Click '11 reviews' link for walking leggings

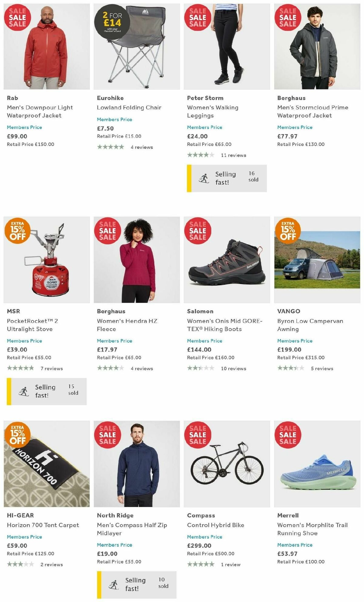pyautogui.click(x=234, y=155)
